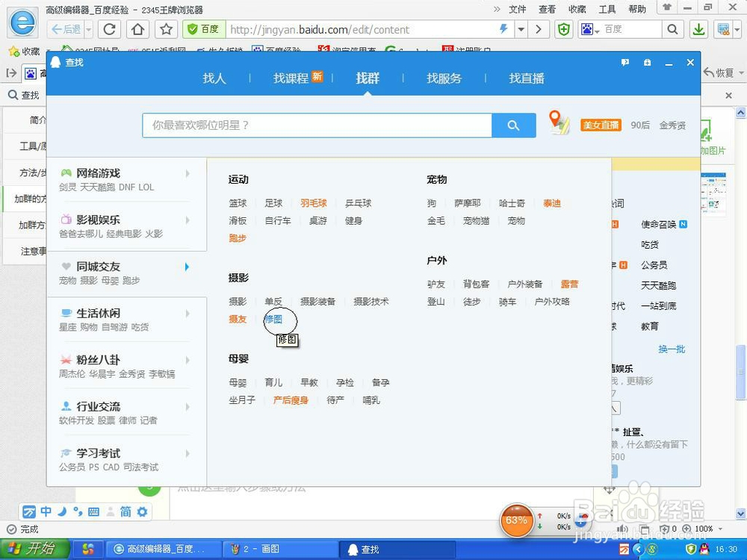Expand 粉丝八卦 category arrow
The image size is (747, 560).
point(187,360)
